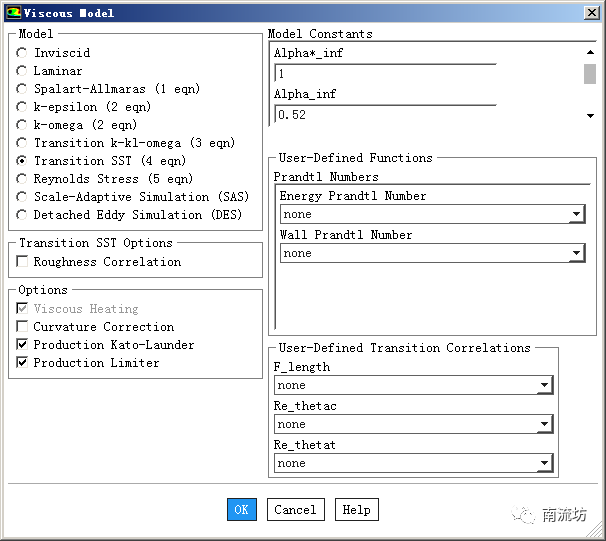Viewport: 606px width, 541px height.
Task: Open Energy Prandtl Number dropdown
Action: point(576,215)
